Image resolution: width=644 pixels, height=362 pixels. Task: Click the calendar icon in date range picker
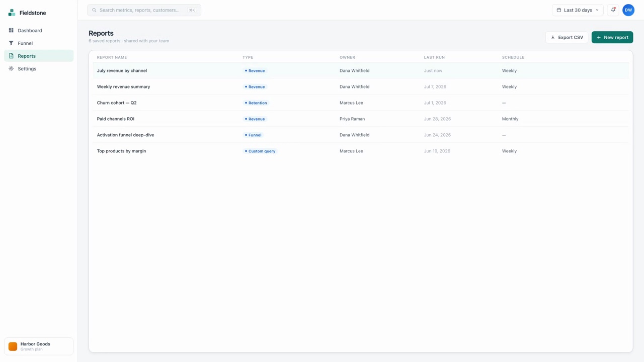(x=559, y=10)
